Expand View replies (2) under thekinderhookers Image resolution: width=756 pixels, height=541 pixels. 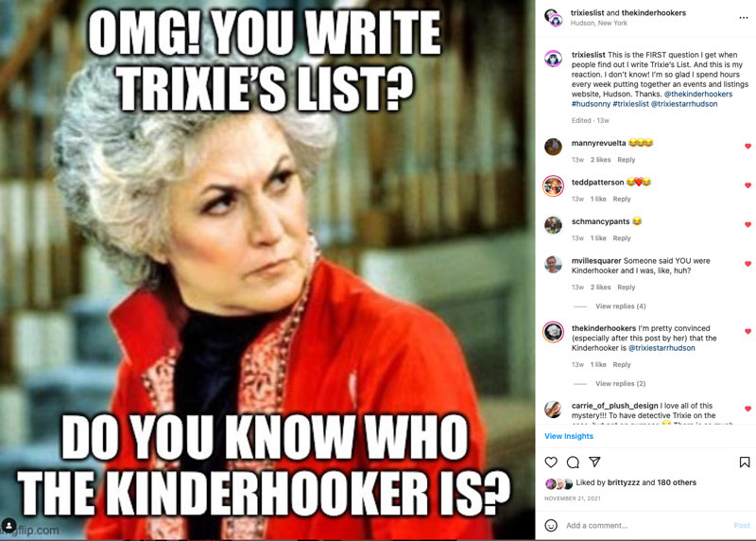[x=621, y=383]
